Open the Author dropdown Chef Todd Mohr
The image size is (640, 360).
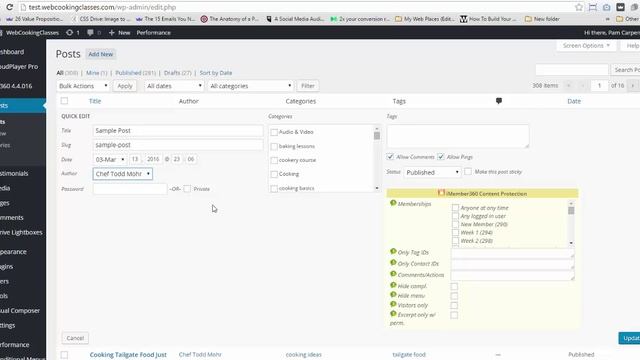tap(122, 173)
